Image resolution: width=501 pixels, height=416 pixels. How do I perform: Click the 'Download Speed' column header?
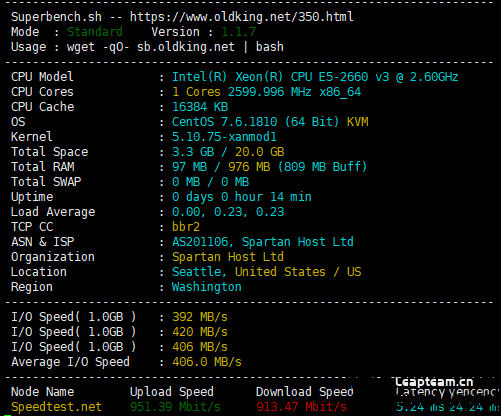[305, 392]
